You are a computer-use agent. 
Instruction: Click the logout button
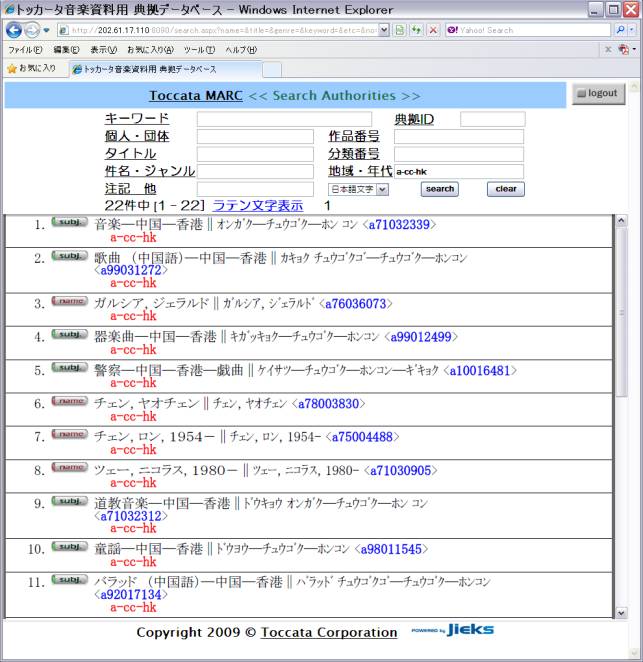598,93
